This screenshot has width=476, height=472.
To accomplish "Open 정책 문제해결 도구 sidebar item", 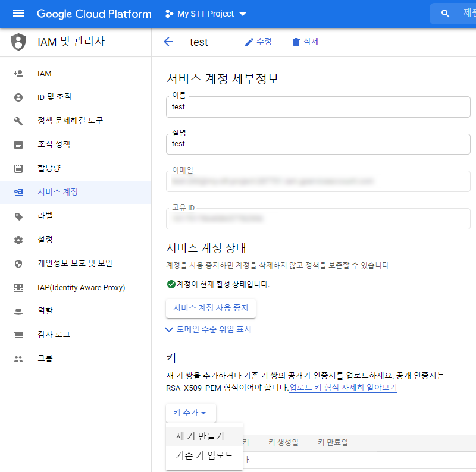I will (x=76, y=121).
